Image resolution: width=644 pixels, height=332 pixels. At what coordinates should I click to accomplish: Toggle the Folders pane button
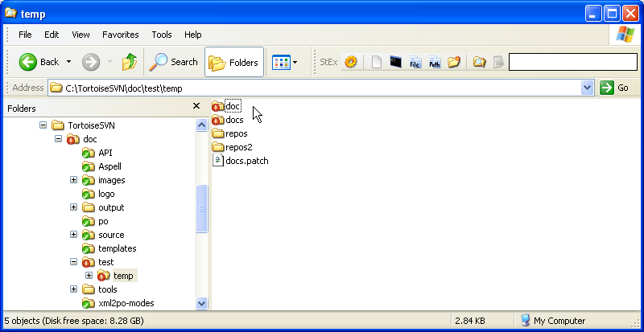[234, 63]
